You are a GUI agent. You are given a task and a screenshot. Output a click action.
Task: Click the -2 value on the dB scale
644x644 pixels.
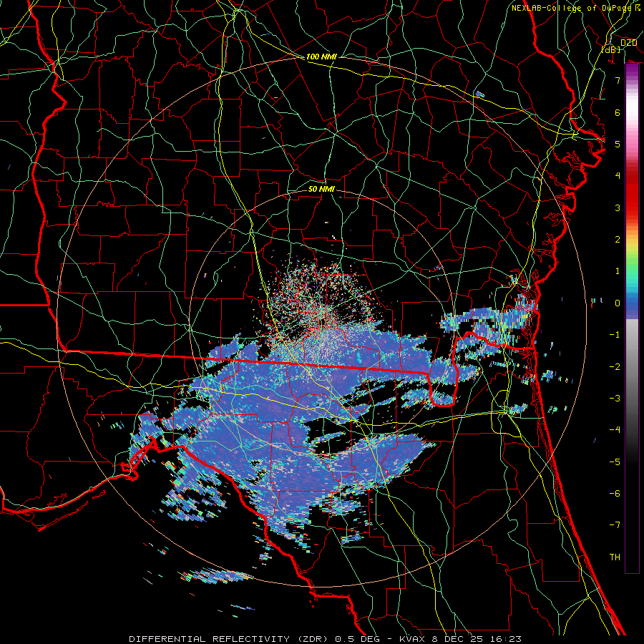tap(615, 367)
